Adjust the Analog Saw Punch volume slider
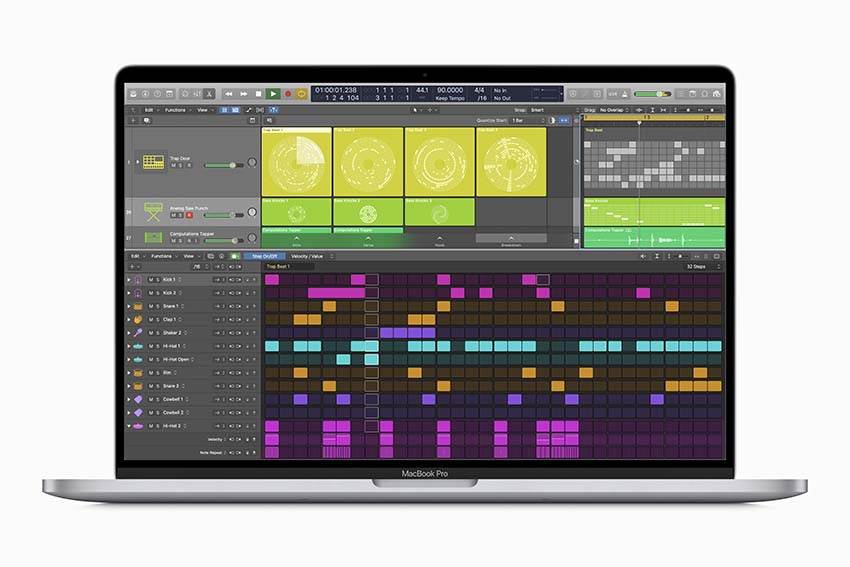 223,215
